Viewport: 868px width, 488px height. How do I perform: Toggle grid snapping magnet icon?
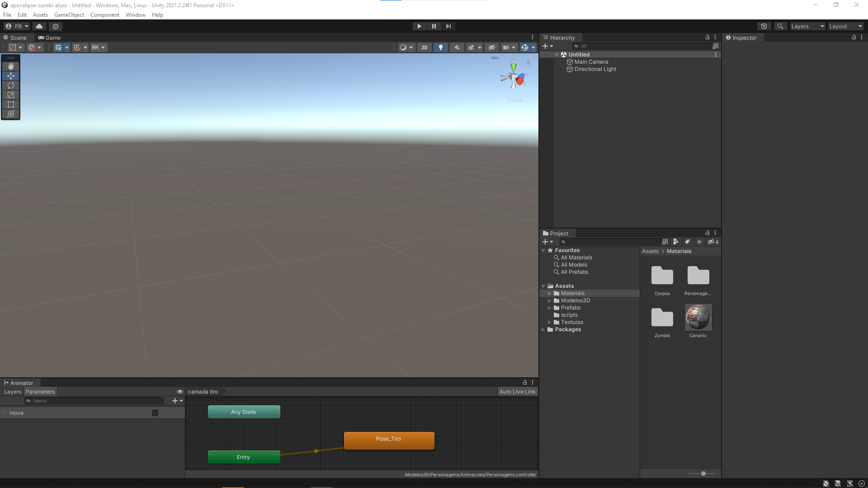(x=77, y=47)
